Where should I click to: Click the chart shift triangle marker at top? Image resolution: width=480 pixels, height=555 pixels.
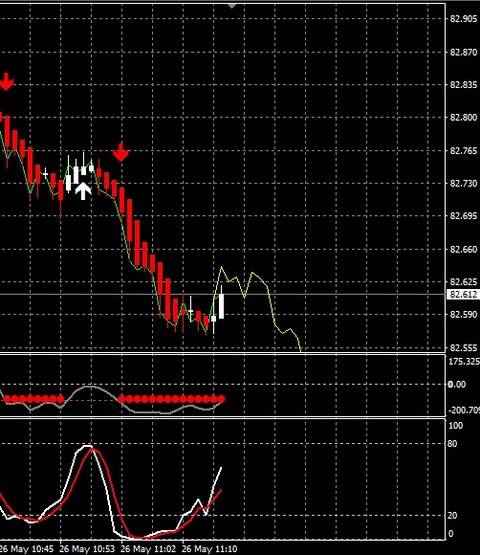[232, 6]
